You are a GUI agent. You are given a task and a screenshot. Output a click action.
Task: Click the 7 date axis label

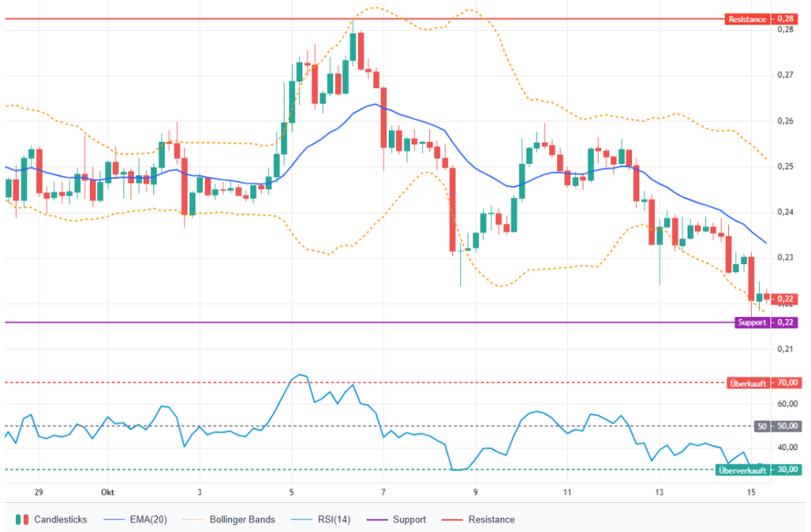(383, 492)
